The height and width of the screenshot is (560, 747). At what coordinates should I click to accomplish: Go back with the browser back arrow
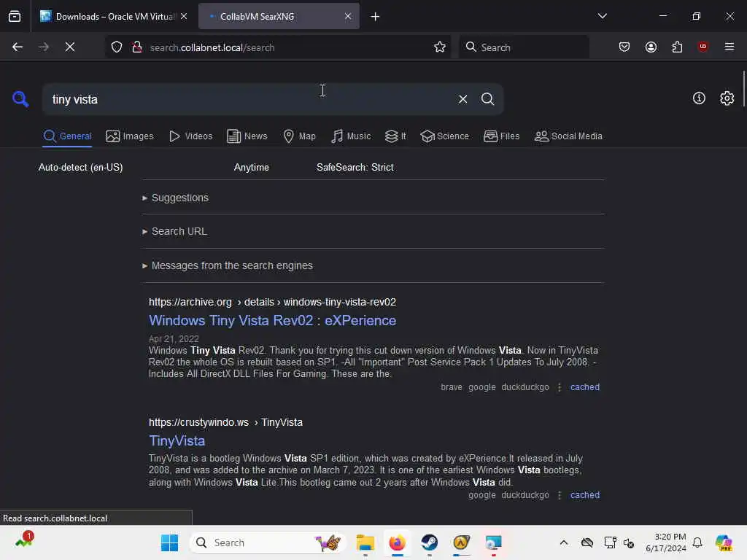(18, 47)
